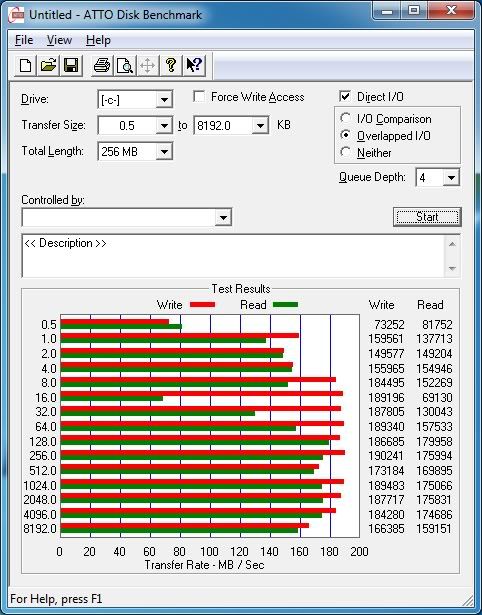Print results using the printer icon
This screenshot has height=615, width=482.
pyautogui.click(x=102, y=65)
